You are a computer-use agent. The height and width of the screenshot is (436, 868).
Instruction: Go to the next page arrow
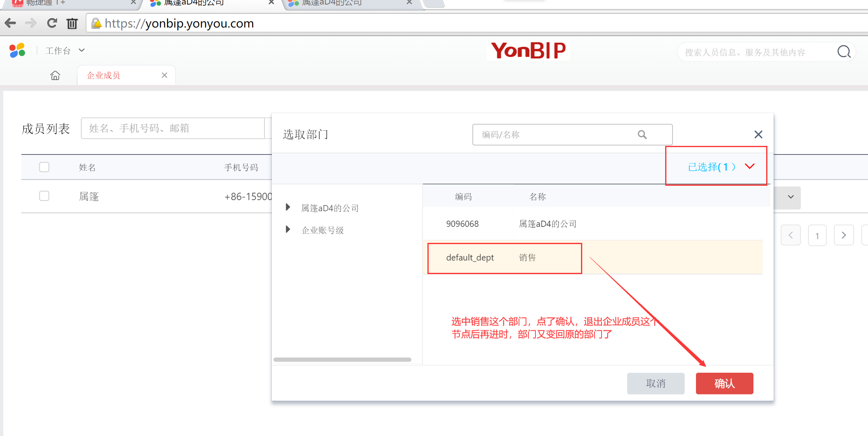click(x=844, y=235)
